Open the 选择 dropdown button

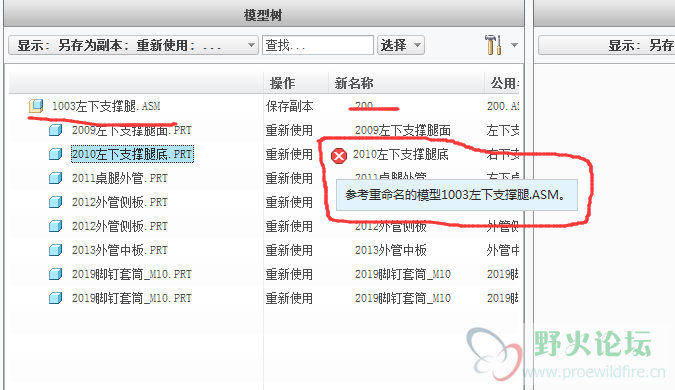[x=401, y=45]
